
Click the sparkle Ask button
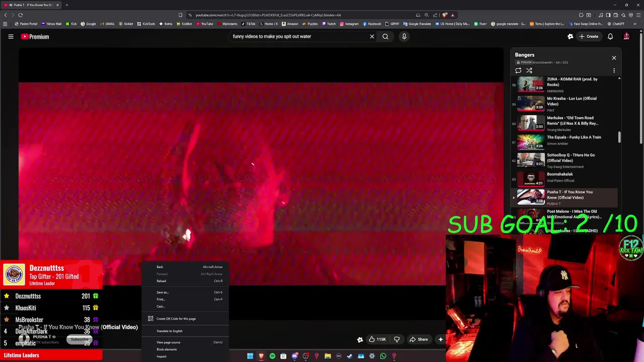coord(440,339)
